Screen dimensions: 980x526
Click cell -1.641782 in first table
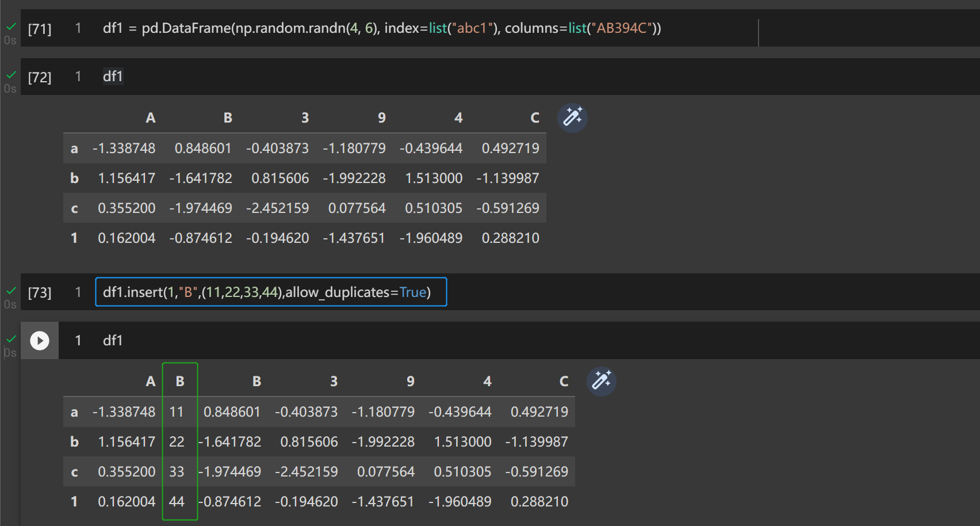(x=201, y=178)
